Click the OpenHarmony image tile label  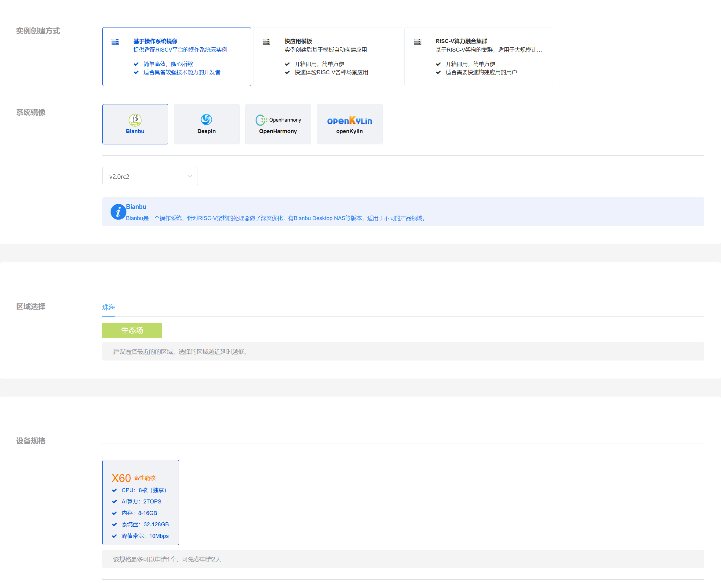[278, 131]
